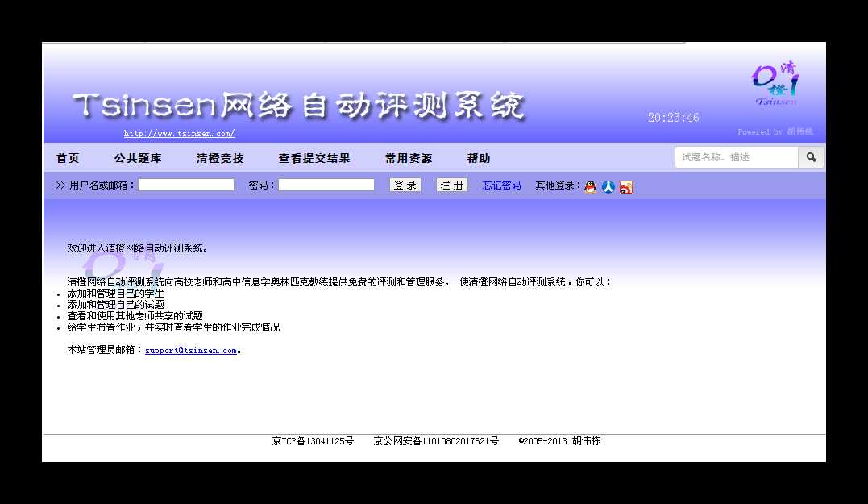
Task: Open the 常用资源 resources menu
Action: [x=408, y=158]
